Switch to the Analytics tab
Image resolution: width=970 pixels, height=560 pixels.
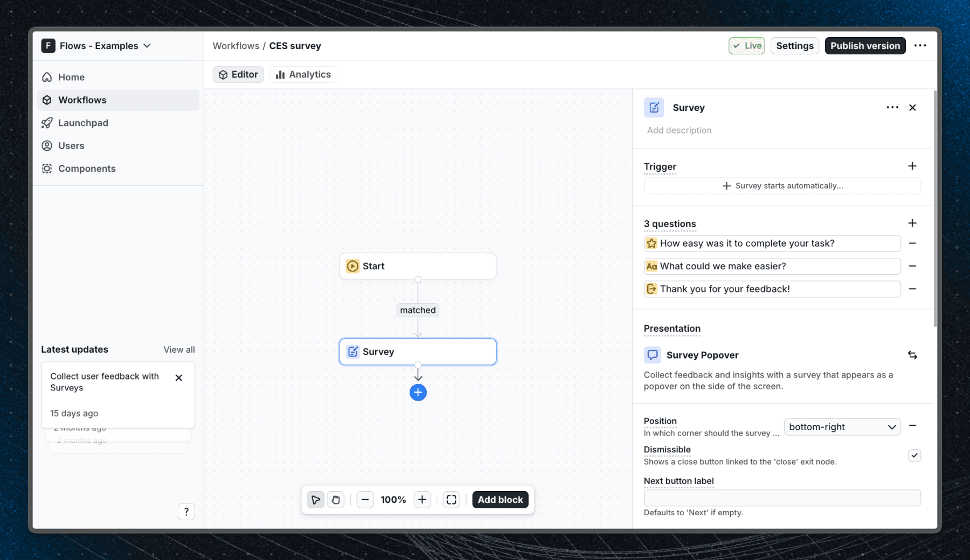click(303, 74)
